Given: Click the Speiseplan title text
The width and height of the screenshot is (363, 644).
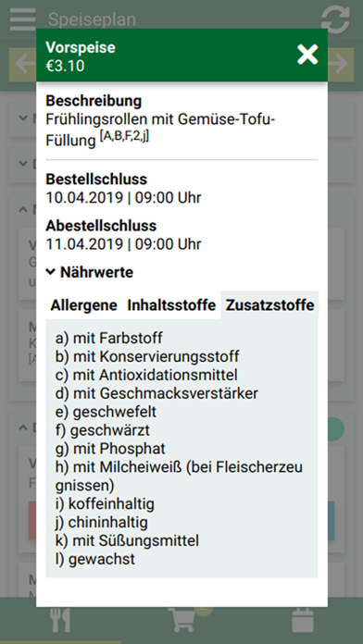Looking at the screenshot, I should click(92, 19).
